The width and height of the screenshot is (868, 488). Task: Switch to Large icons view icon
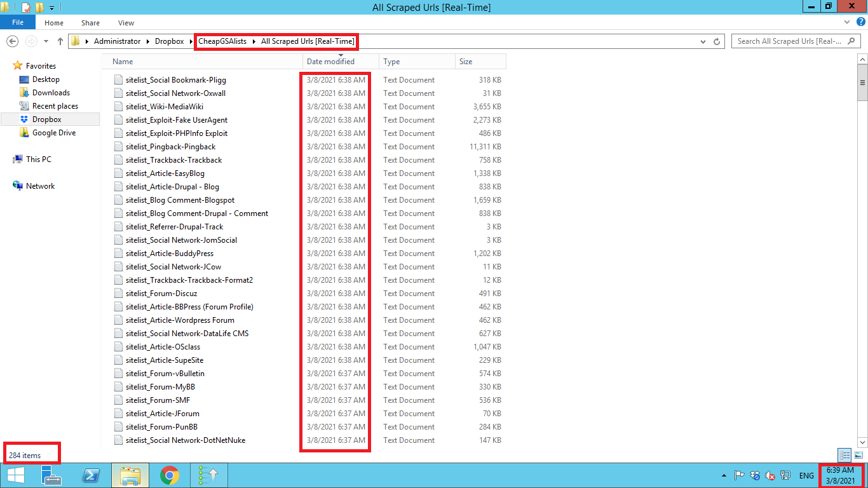[858, 455]
